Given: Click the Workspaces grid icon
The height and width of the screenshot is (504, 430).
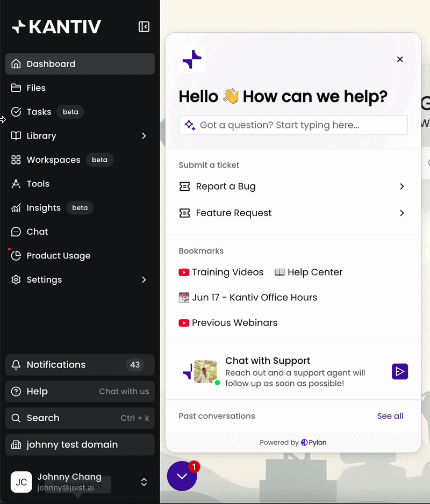Looking at the screenshot, I should [16, 160].
